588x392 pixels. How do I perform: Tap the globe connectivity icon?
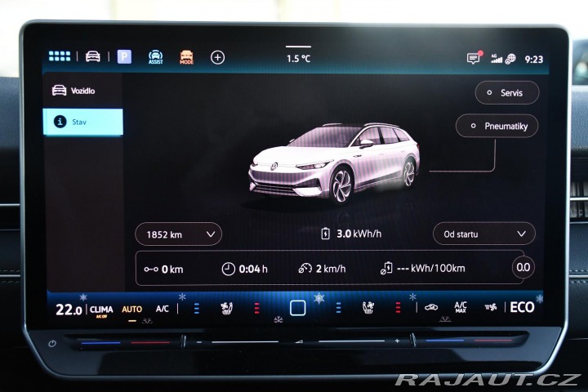(510, 59)
